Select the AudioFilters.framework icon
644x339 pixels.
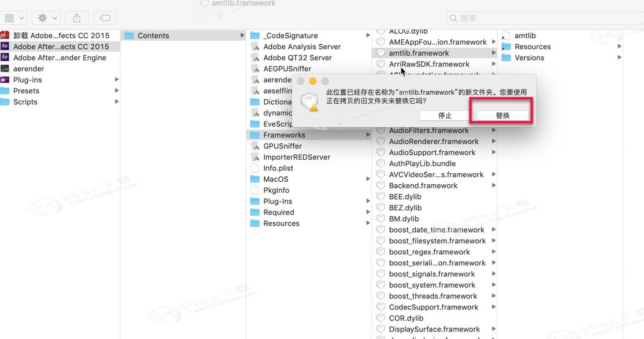(x=381, y=130)
